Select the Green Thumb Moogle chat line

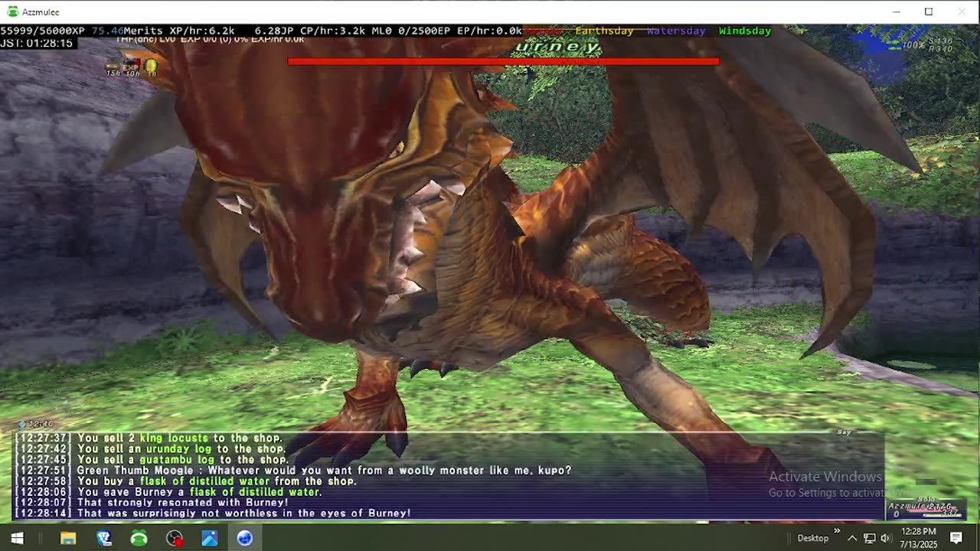click(x=293, y=471)
